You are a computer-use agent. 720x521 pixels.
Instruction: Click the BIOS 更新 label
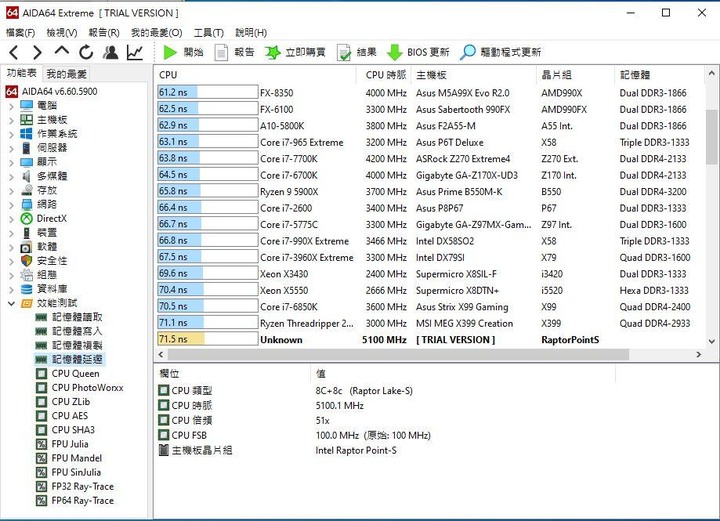pos(428,52)
